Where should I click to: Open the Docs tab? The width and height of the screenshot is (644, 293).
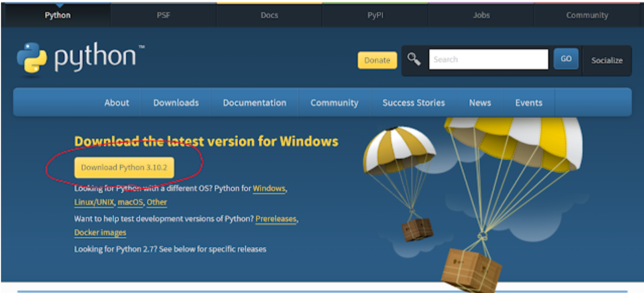[x=269, y=15]
